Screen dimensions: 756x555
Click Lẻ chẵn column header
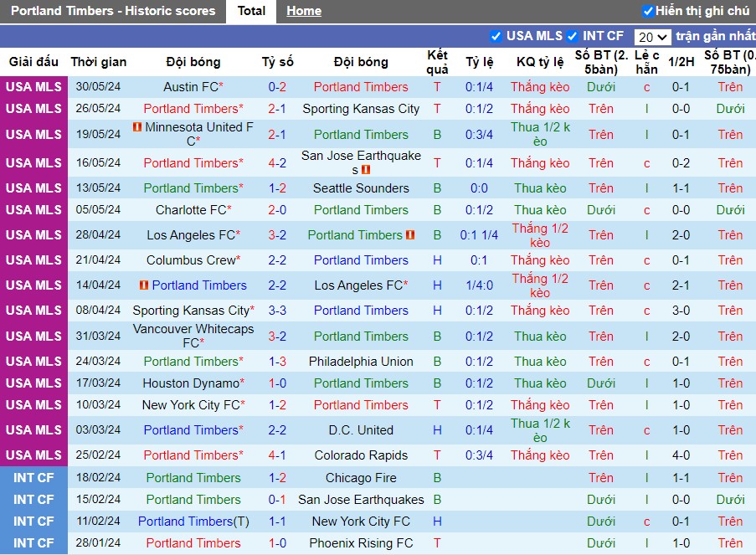pyautogui.click(x=646, y=62)
